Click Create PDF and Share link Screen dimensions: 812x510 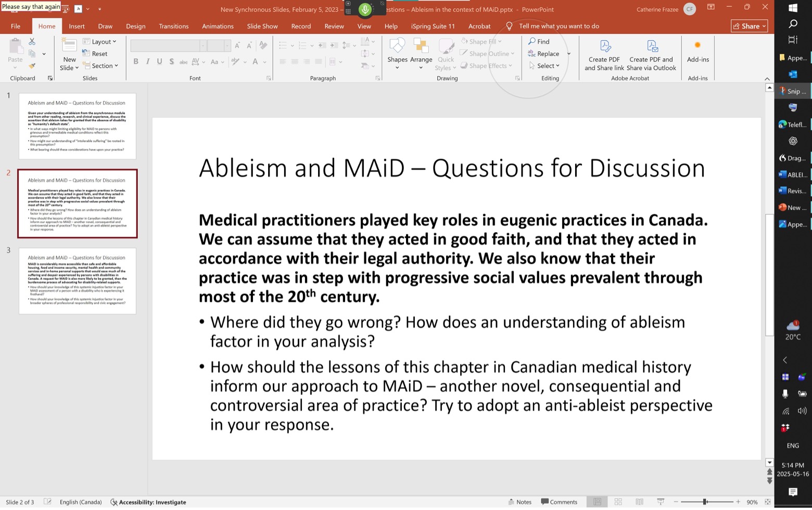(x=604, y=55)
